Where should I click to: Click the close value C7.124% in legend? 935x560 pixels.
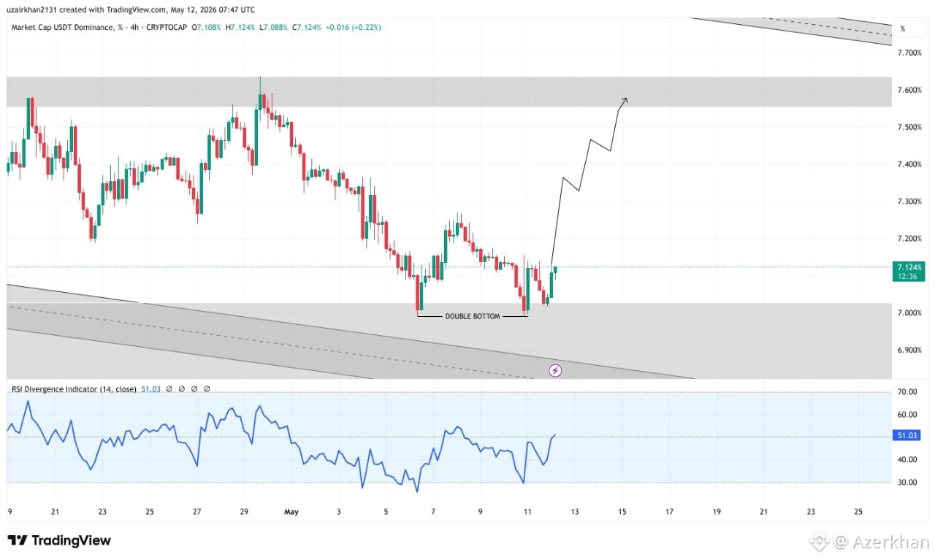click(308, 27)
